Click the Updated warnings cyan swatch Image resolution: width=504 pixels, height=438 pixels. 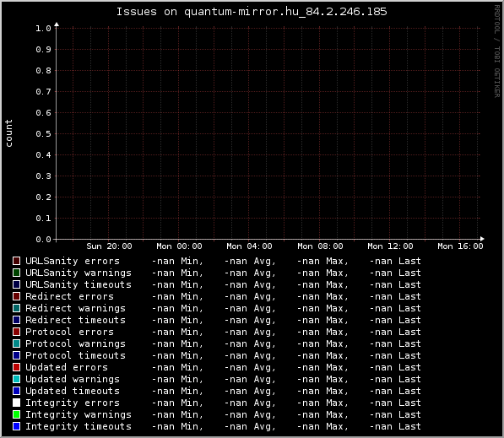tap(16, 379)
